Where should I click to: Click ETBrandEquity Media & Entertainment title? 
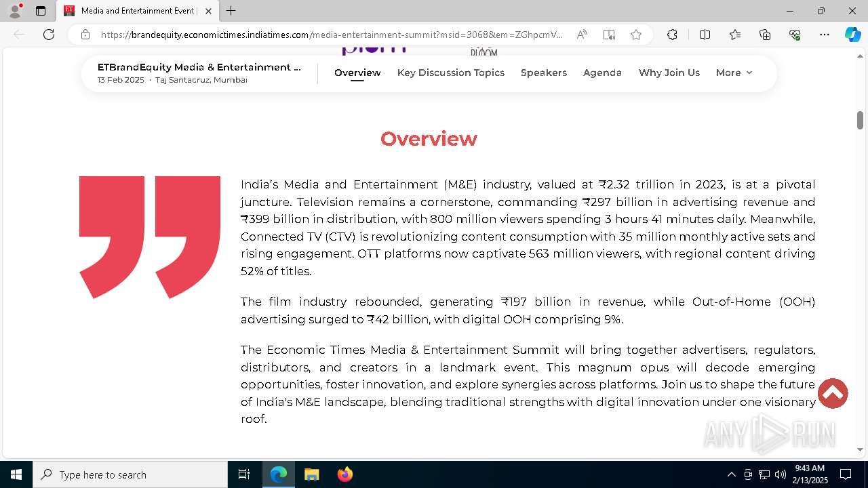pyautogui.click(x=199, y=67)
